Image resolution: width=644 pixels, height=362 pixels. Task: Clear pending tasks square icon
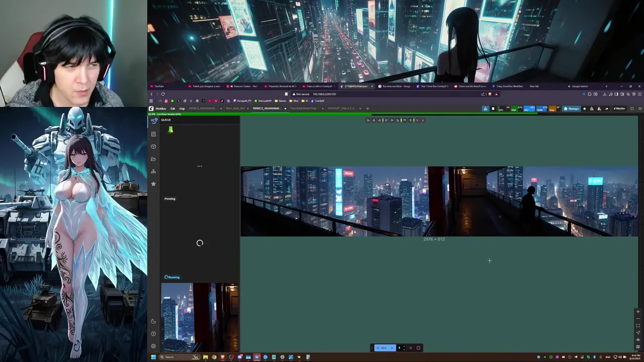pyautogui.click(x=418, y=348)
